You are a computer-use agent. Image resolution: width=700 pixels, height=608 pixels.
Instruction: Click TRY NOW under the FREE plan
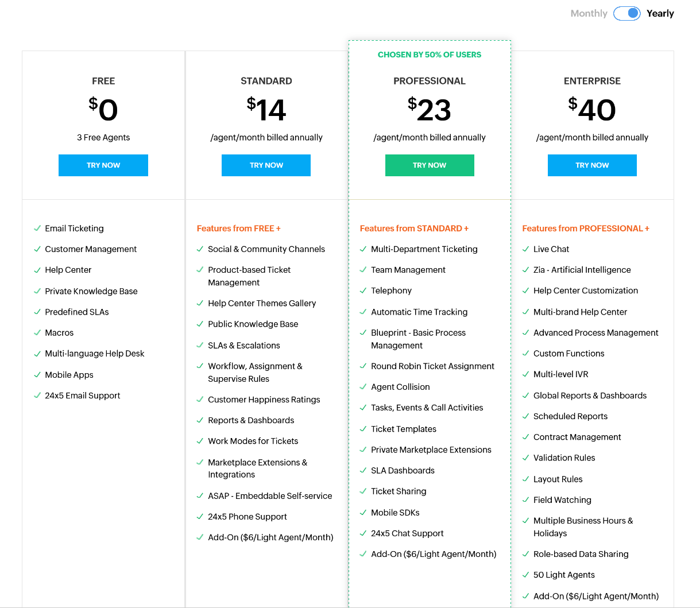103,165
